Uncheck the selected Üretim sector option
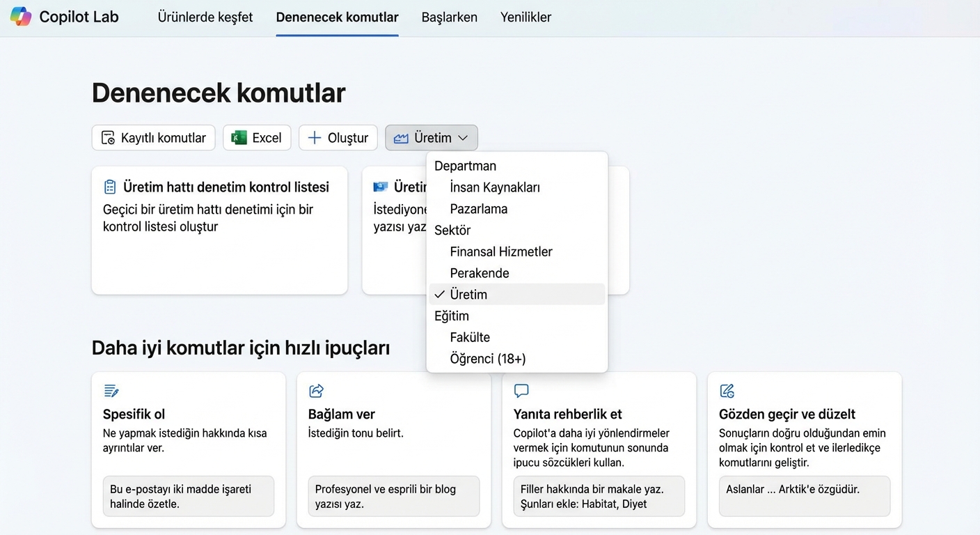The height and width of the screenshot is (535, 980). 470,294
